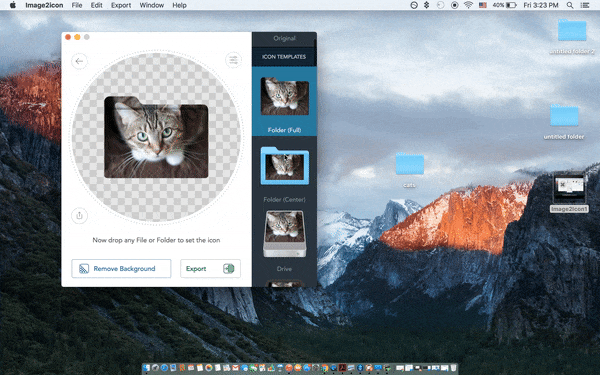
Task: Open Spotlight search
Action: click(570, 5)
